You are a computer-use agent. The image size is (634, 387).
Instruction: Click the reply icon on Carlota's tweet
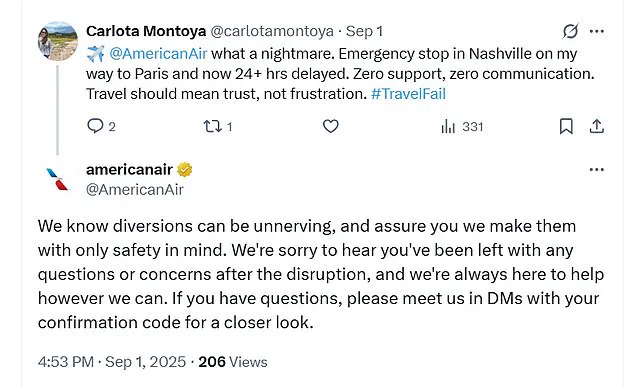tap(95, 126)
